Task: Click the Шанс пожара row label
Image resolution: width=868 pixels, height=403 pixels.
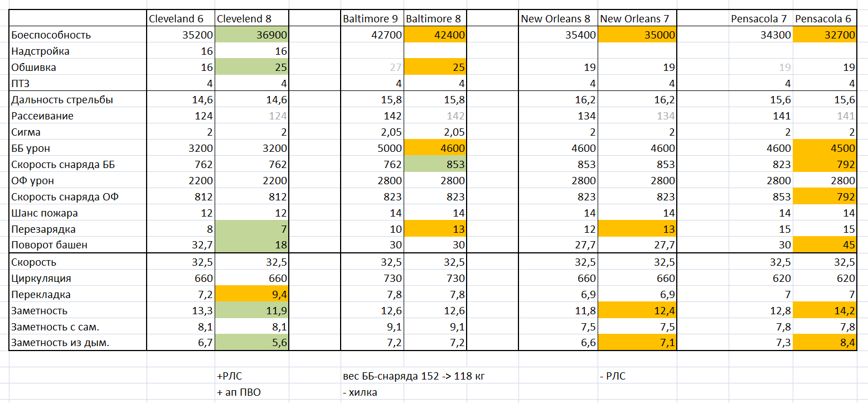Action: coord(77,213)
